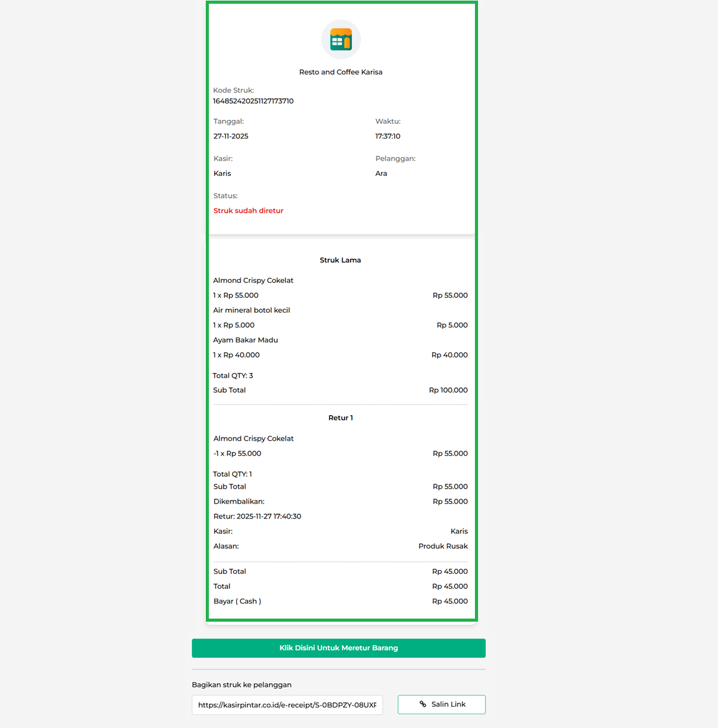This screenshot has width=718, height=728.
Task: Click the red Struk sudah diretur status
Action: (x=248, y=211)
